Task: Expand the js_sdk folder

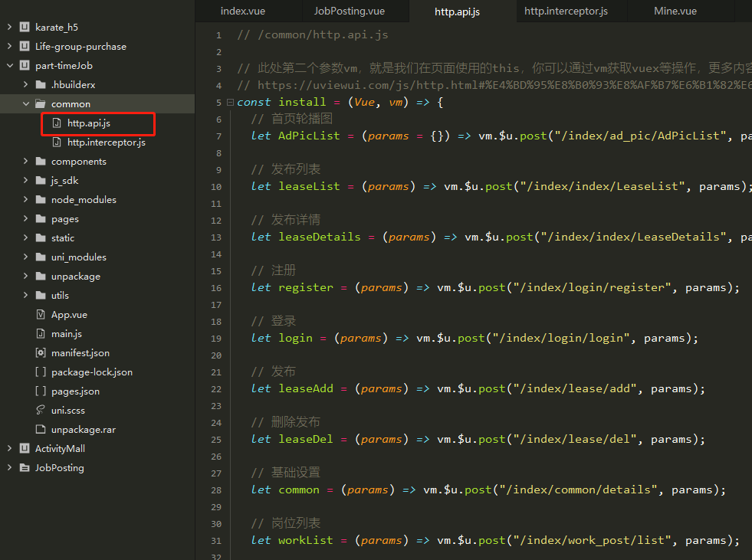Action: 25,181
